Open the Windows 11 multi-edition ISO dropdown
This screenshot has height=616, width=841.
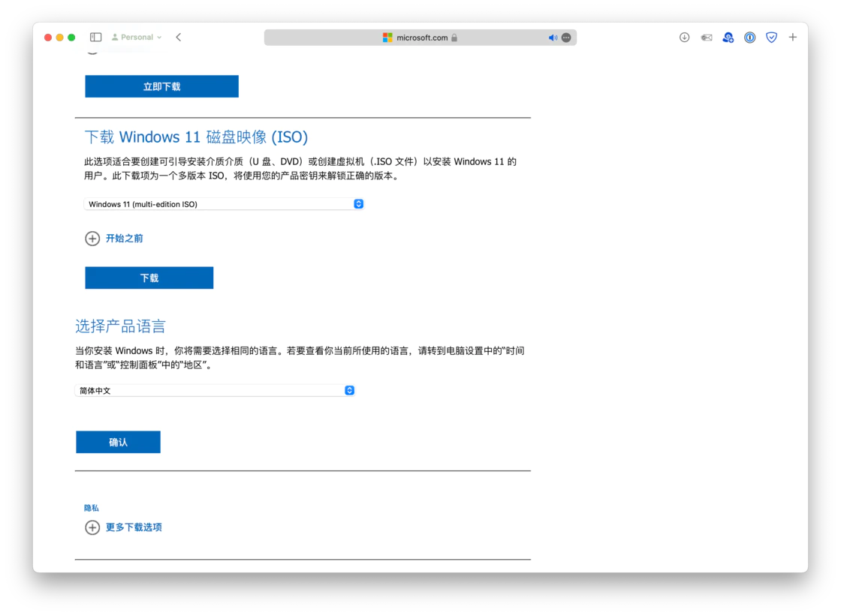tap(224, 204)
